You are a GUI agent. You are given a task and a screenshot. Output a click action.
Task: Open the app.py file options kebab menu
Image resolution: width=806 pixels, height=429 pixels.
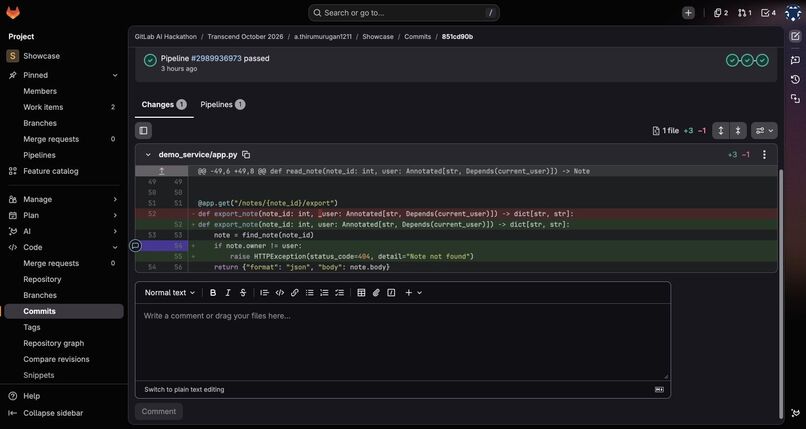tap(764, 155)
